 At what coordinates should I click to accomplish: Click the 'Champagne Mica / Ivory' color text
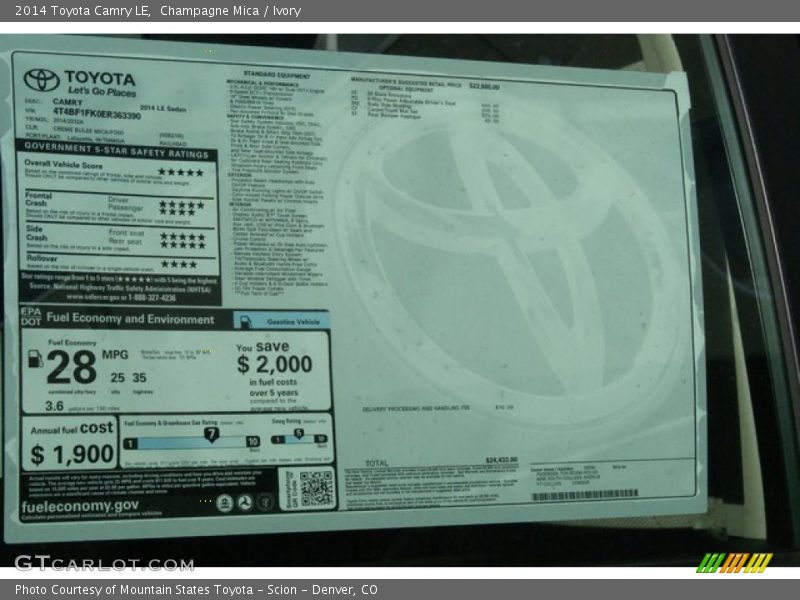(231, 11)
